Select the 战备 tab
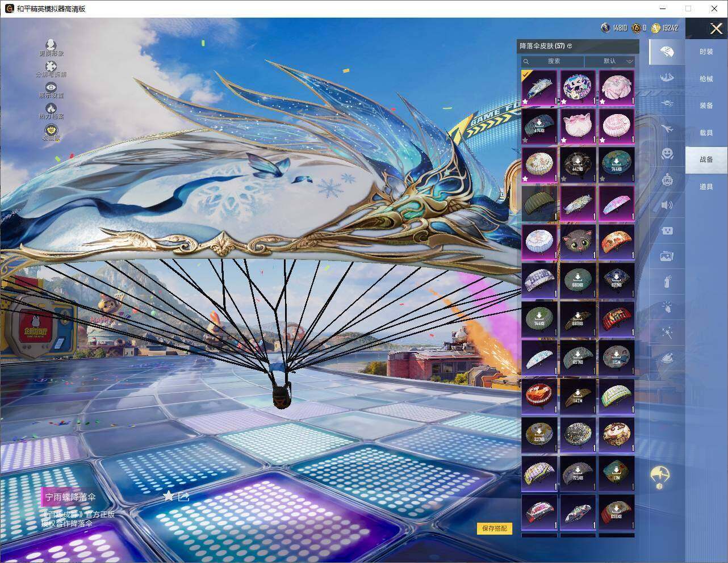This screenshot has height=563, width=728. [x=706, y=159]
